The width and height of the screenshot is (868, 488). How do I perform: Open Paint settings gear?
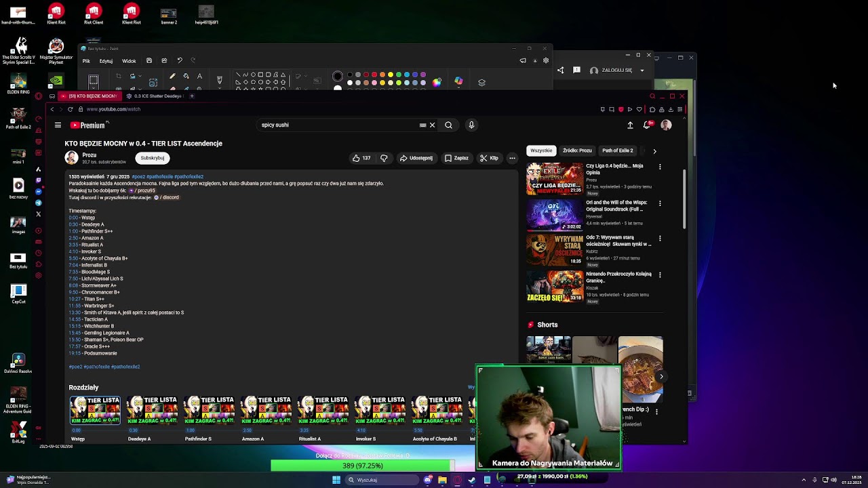tap(546, 60)
